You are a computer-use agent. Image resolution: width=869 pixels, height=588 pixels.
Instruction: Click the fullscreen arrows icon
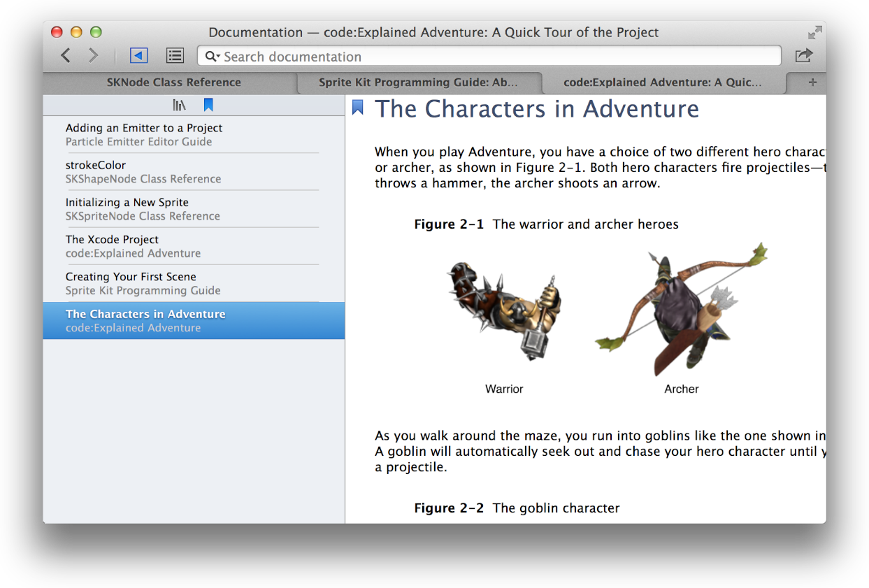(813, 31)
